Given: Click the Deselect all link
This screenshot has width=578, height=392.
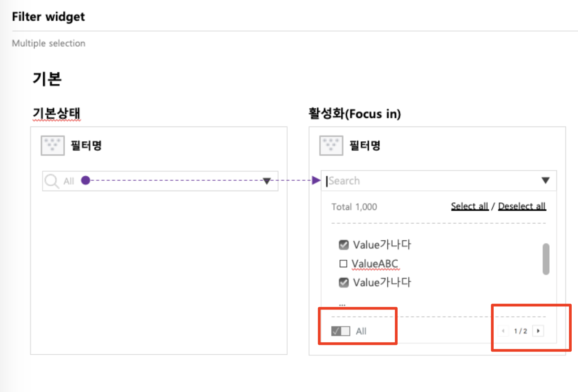Looking at the screenshot, I should coord(522,206).
